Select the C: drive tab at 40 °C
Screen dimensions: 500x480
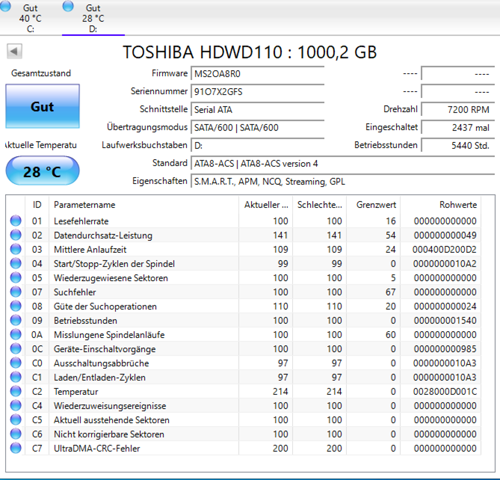pos(30,18)
